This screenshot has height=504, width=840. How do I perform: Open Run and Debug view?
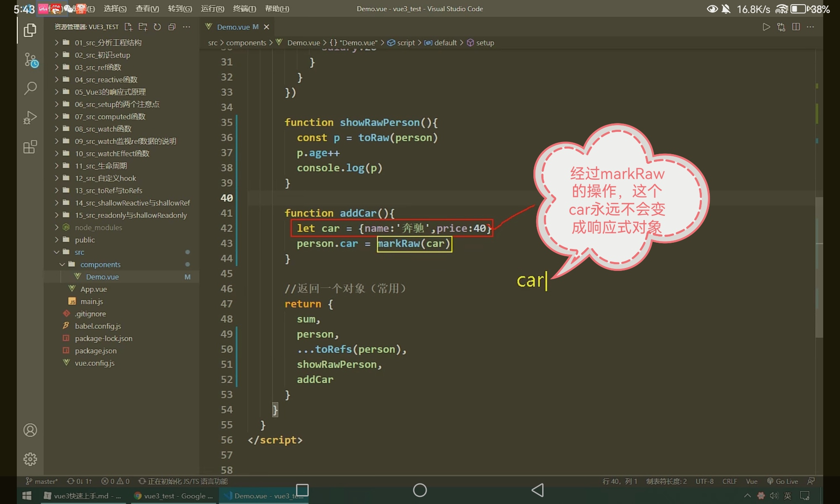pos(30,118)
